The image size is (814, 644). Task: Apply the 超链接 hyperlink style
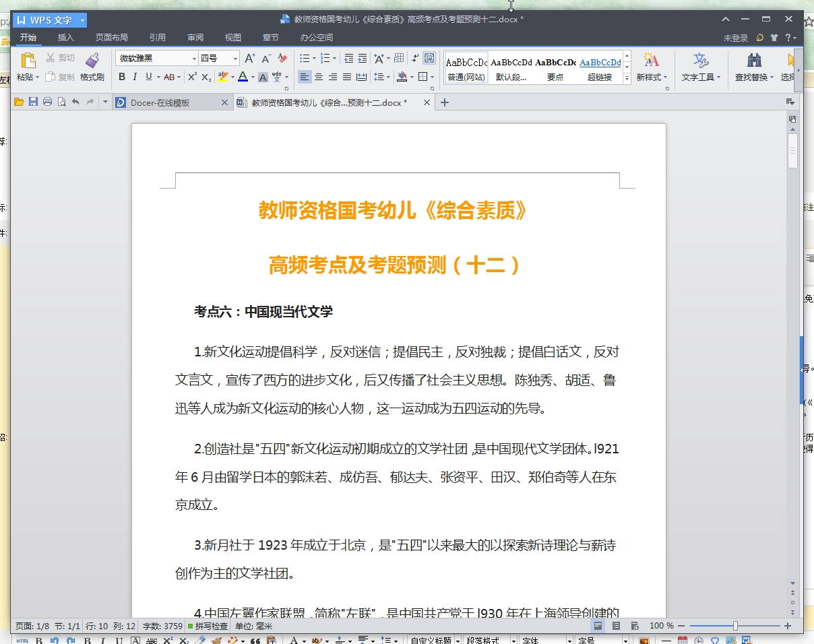coord(600,67)
